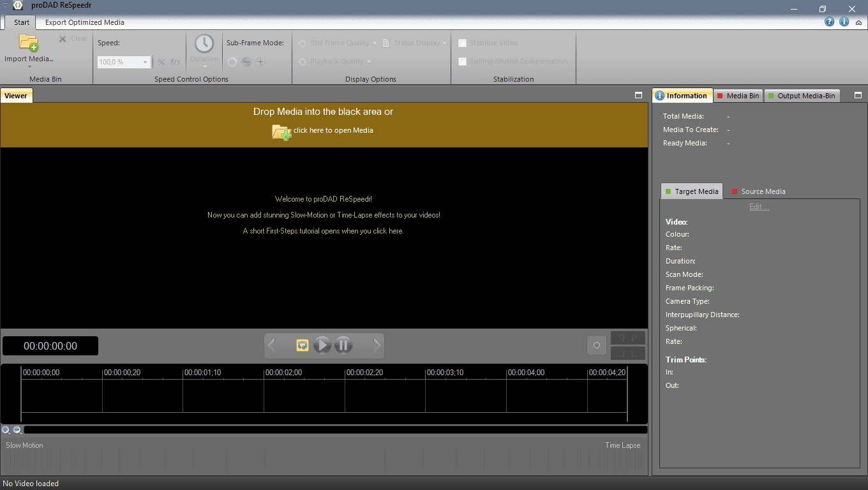Toggle the loop playback button
Viewport: 868px width, 490px height.
click(303, 345)
